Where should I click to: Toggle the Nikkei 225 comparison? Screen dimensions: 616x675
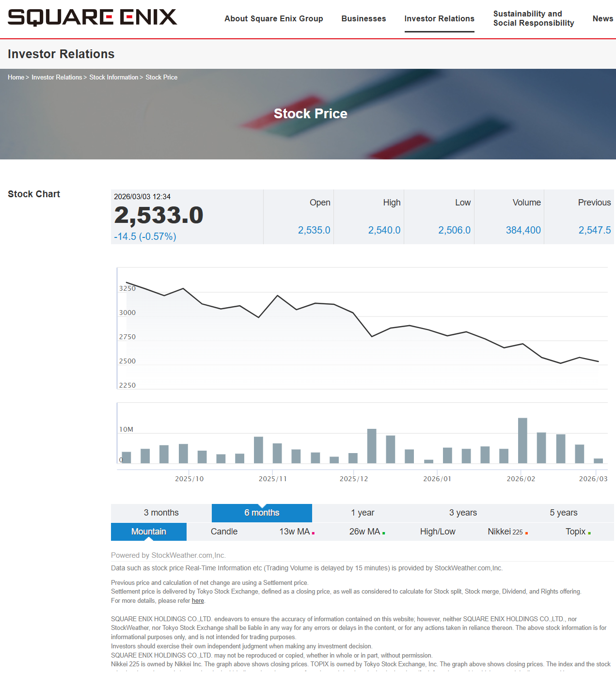click(508, 532)
